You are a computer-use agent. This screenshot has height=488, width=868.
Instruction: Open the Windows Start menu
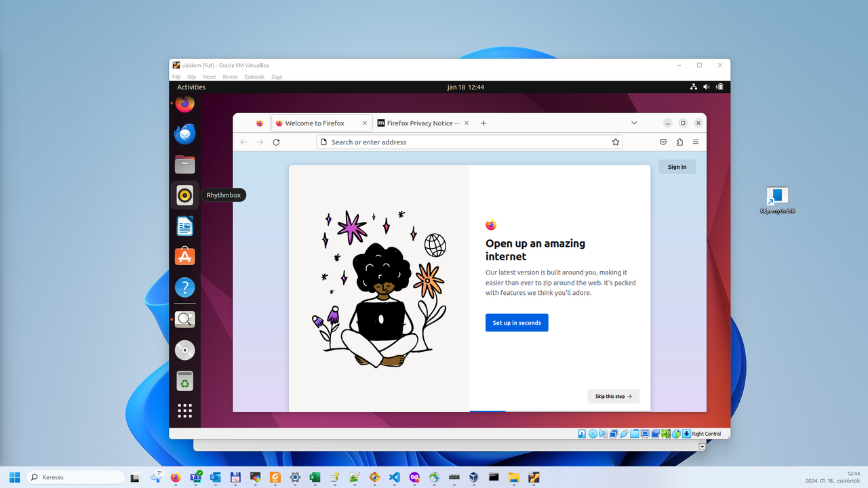(14, 477)
